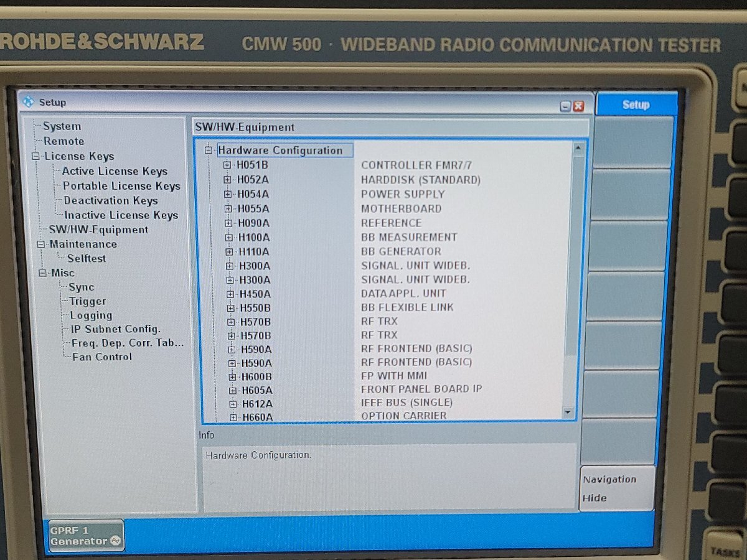
Task: Expand the H052A harddisk entry
Action: (x=228, y=179)
